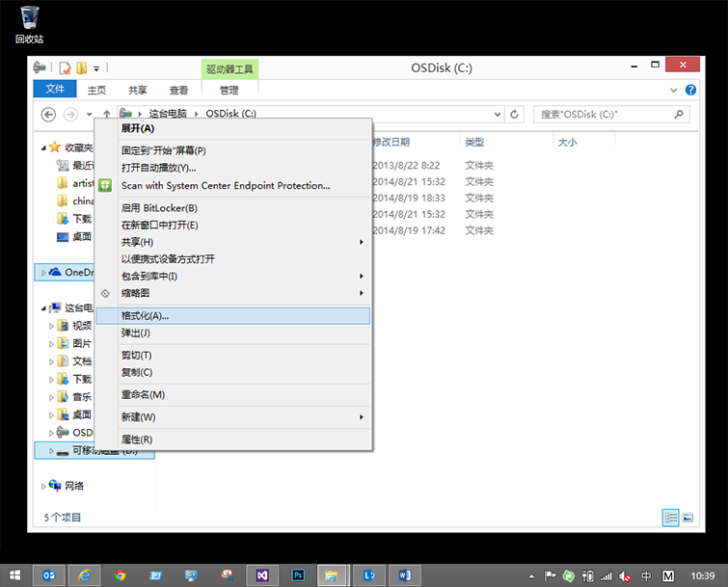Launch Google Chrome from the taskbar
The height and width of the screenshot is (587, 728).
tap(120, 575)
